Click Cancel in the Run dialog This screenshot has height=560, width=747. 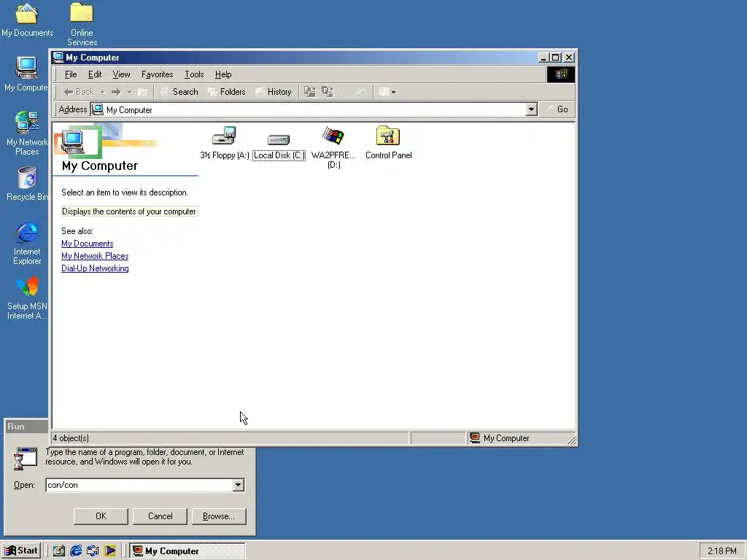160,516
